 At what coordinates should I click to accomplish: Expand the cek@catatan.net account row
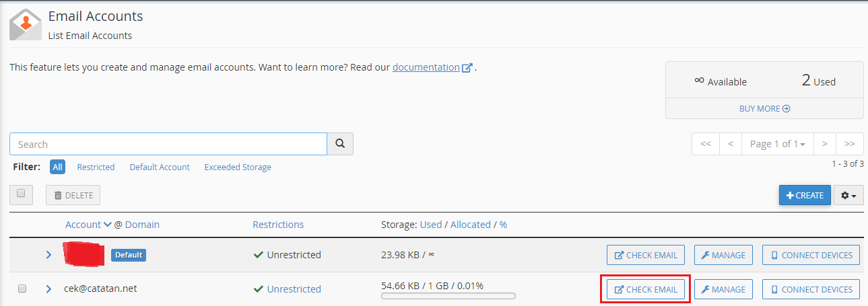(x=48, y=289)
